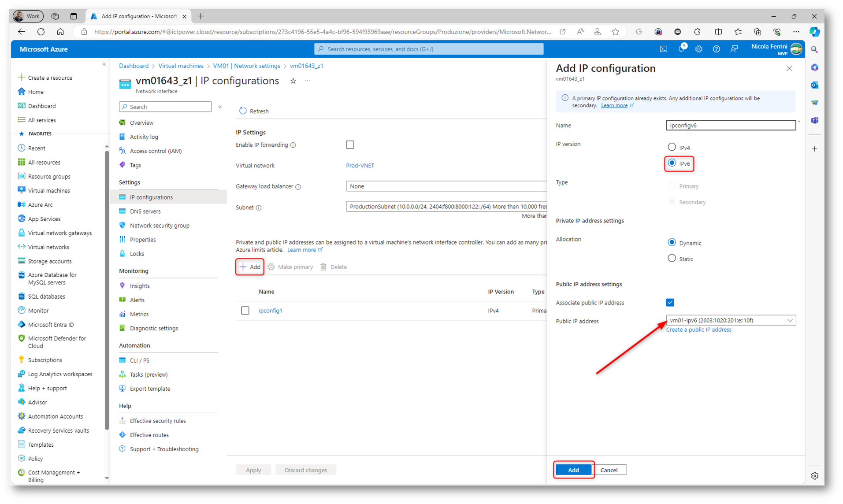The width and height of the screenshot is (843, 504).
Task: Open browser settings and more ellipsis
Action: 796,32
